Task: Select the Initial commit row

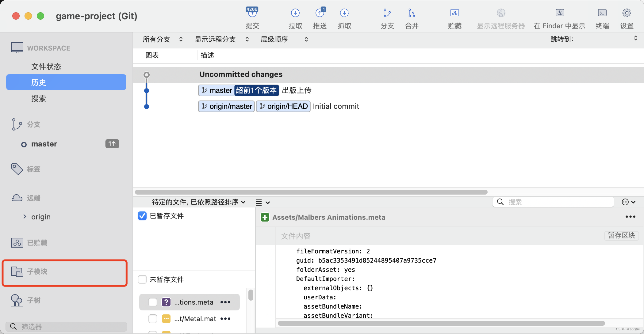Action: coord(388,106)
